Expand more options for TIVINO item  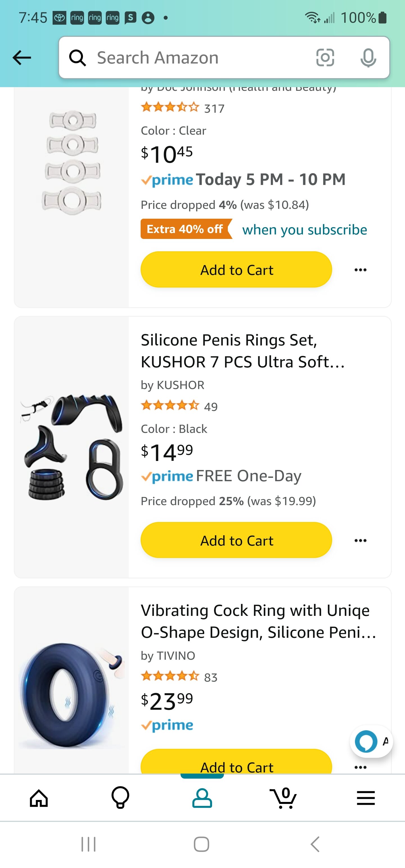[x=361, y=767]
